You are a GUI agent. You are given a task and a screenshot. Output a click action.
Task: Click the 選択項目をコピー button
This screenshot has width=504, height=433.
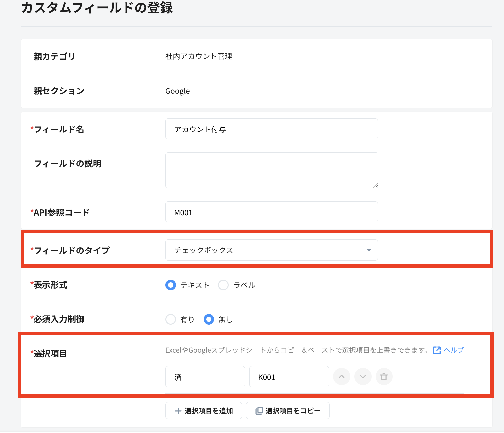coord(288,411)
